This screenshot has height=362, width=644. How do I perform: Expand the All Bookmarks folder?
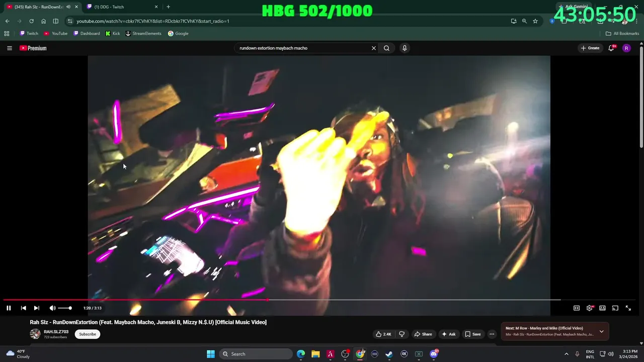tap(622, 34)
